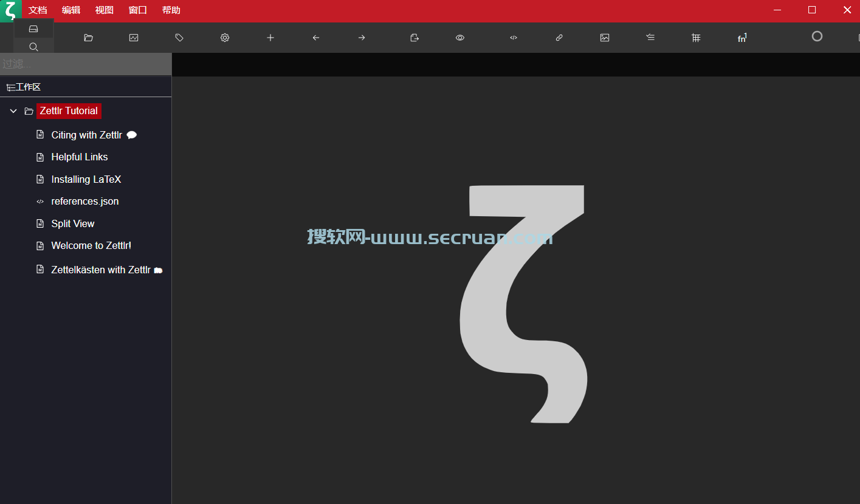This screenshot has height=504, width=860.
Task: Open the Split View file
Action: [x=73, y=223]
